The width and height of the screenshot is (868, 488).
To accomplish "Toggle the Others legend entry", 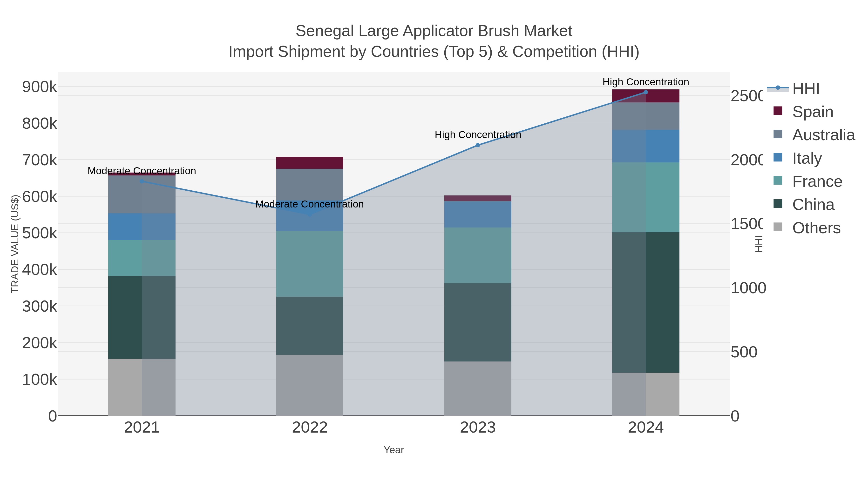I will click(x=807, y=228).
